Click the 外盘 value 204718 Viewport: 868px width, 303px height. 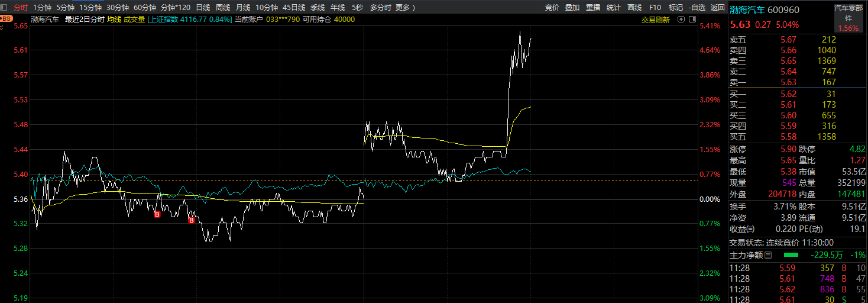pos(782,194)
